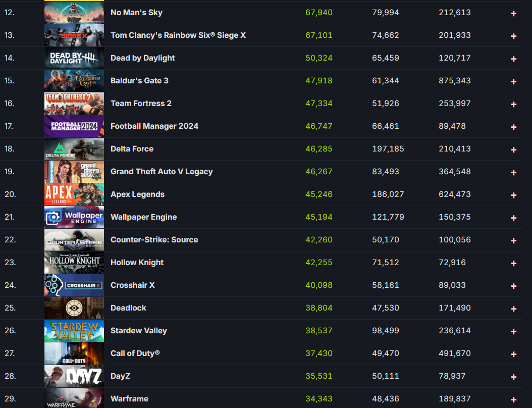Screen dimensions: 532x408
Task: Expand the Delta Force row
Action: tap(514, 149)
